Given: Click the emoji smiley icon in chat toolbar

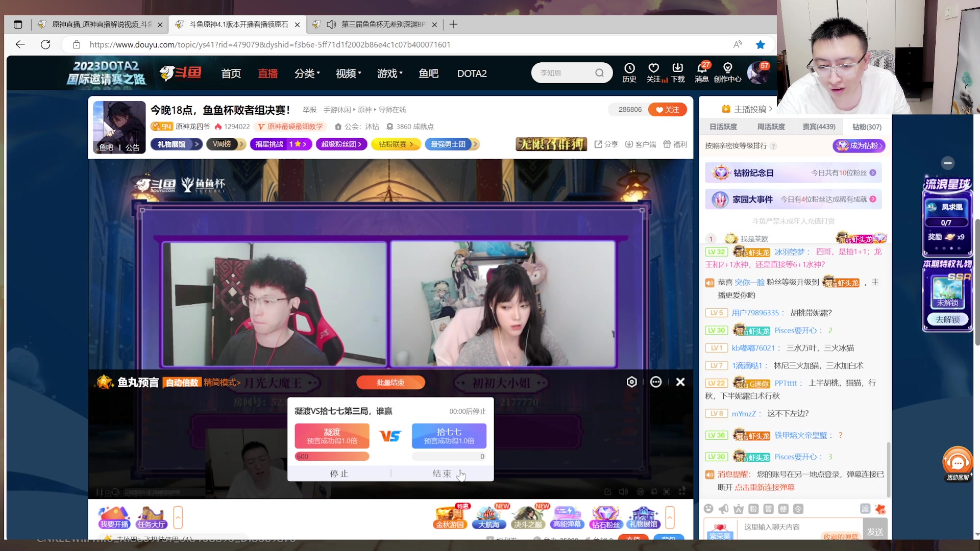Looking at the screenshot, I should pyautogui.click(x=708, y=509).
